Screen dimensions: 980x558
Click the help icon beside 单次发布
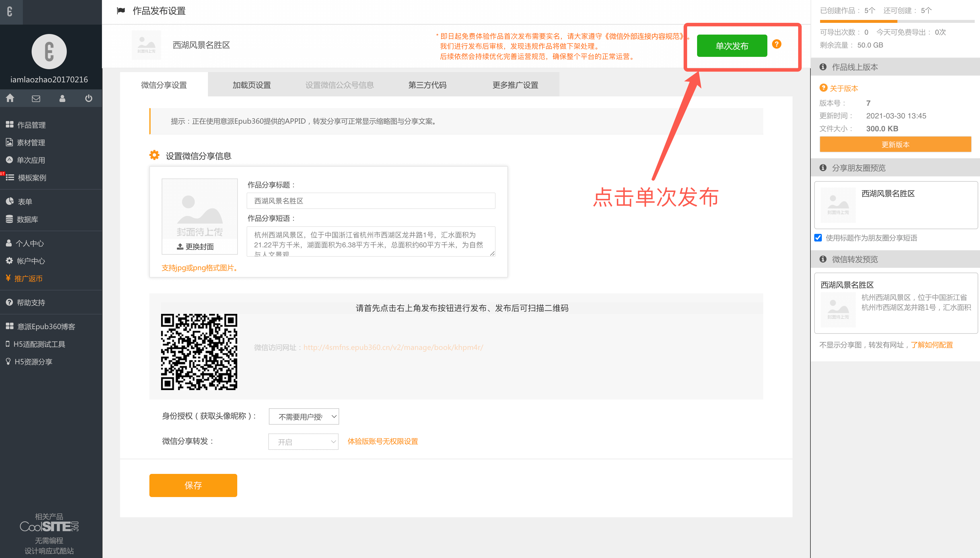[777, 45]
